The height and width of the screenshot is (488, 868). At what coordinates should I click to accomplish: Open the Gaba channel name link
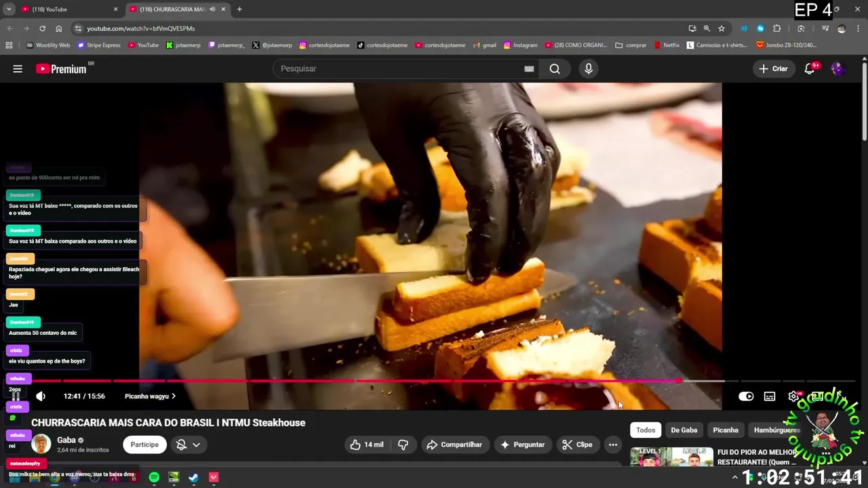[66, 440]
